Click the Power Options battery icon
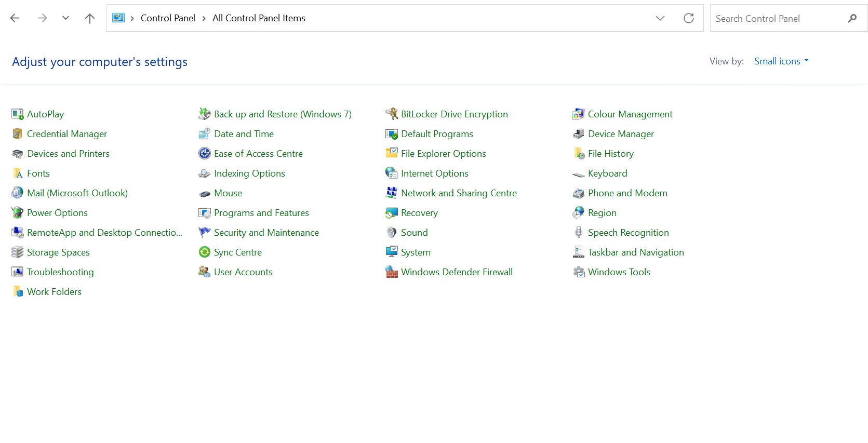This screenshot has width=868, height=443. (x=18, y=213)
